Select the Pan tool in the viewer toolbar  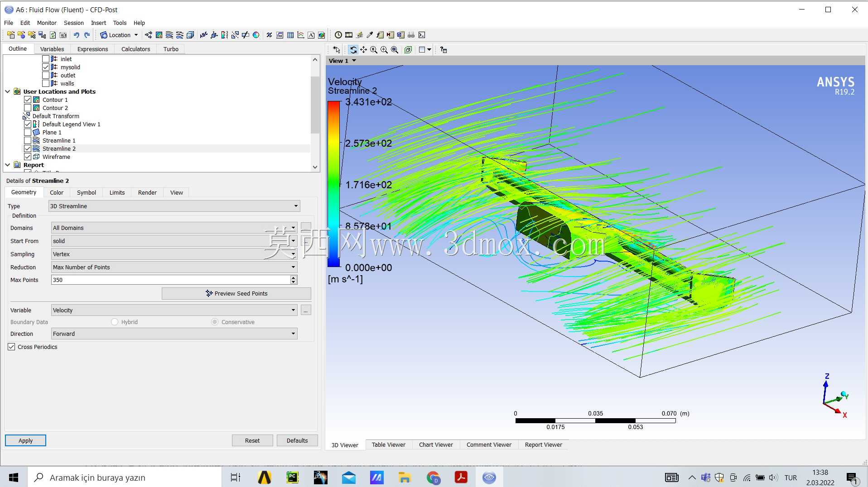click(x=364, y=50)
